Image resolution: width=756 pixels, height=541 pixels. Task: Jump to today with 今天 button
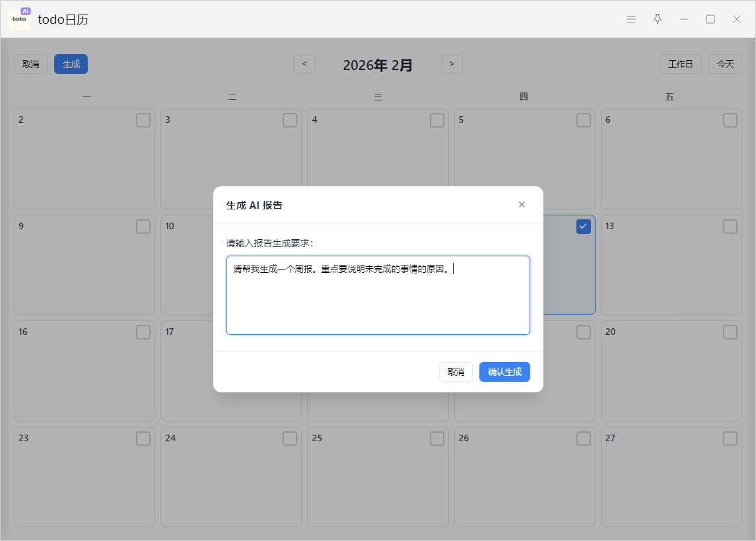(725, 64)
